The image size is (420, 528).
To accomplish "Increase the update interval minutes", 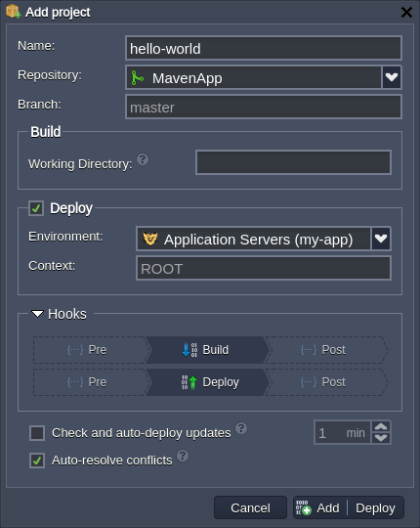I will coord(381,427).
